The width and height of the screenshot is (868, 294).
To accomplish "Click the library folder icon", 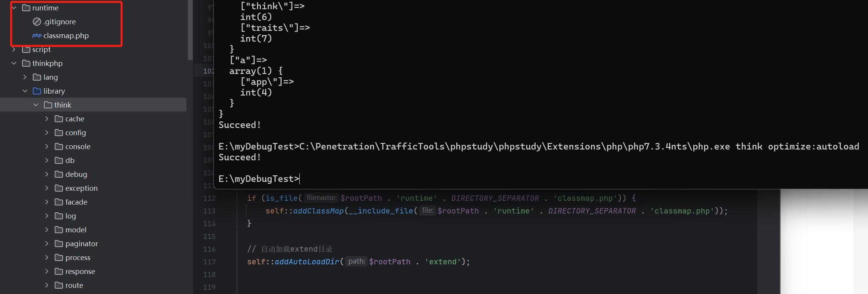I will tap(37, 91).
